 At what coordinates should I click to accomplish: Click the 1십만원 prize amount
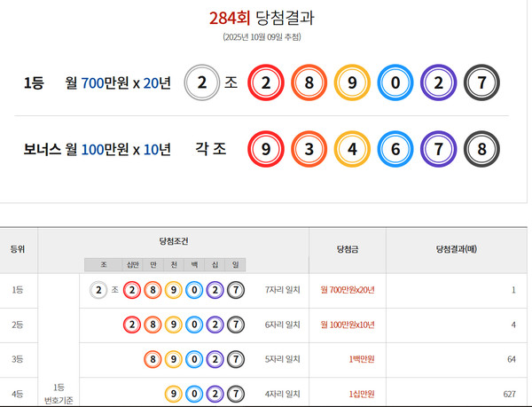362,394
